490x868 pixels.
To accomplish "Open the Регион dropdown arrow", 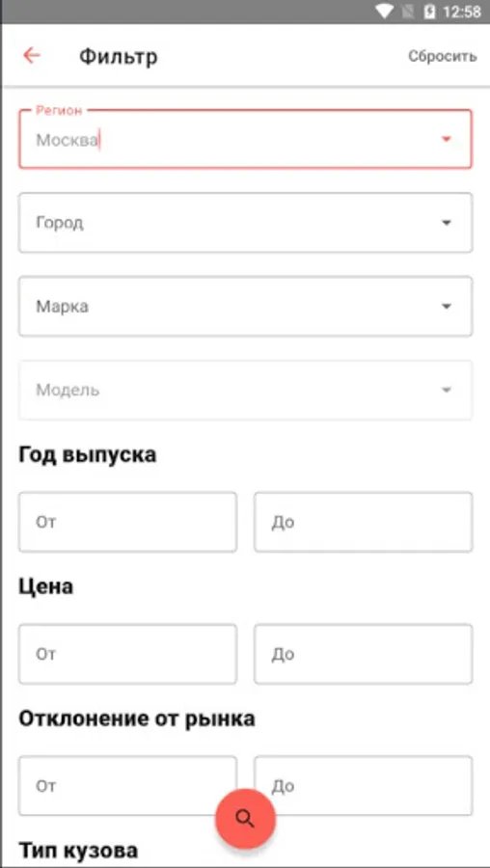I will 447,139.
